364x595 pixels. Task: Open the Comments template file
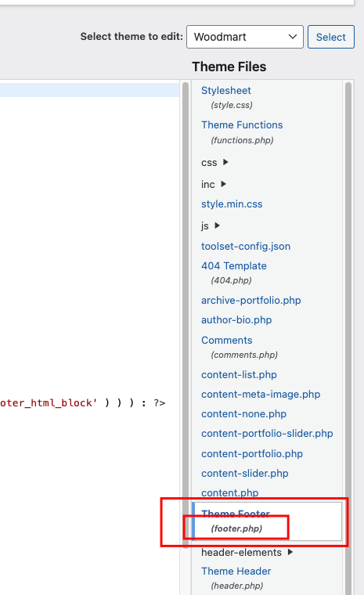tap(226, 340)
